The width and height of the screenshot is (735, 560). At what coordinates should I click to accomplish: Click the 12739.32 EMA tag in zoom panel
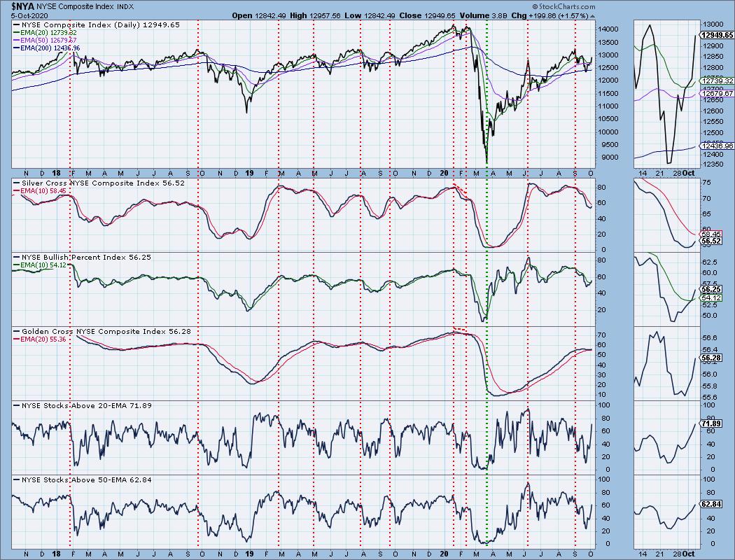[717, 80]
